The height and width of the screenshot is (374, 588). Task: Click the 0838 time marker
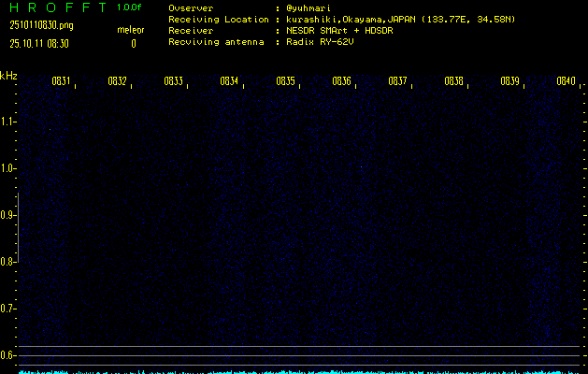pos(453,81)
